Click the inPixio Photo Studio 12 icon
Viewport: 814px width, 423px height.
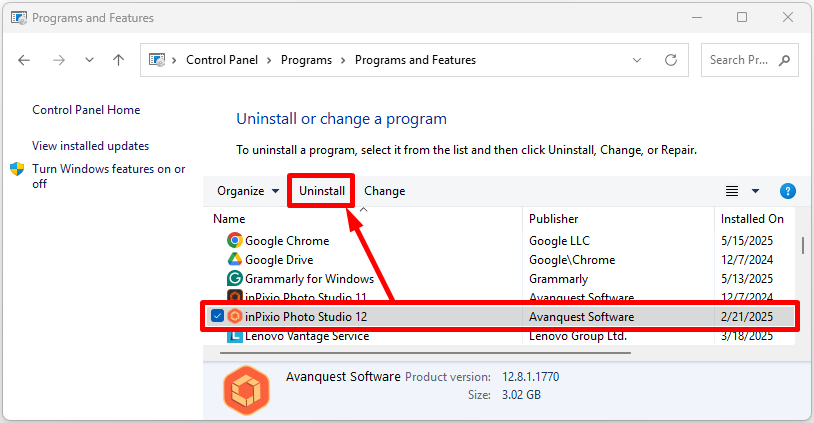[x=235, y=316]
